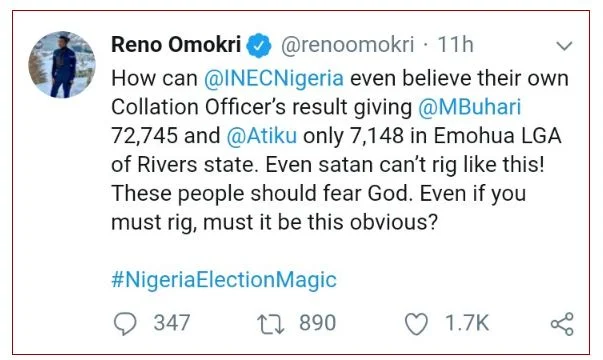Open Reno Omokri's profile picture
This screenshot has width=603, height=360.
(62, 65)
